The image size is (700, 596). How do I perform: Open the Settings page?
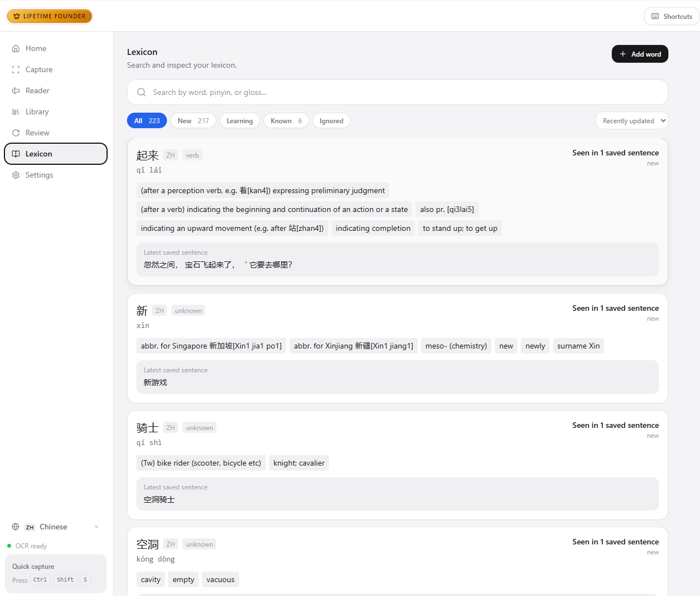click(x=55, y=175)
